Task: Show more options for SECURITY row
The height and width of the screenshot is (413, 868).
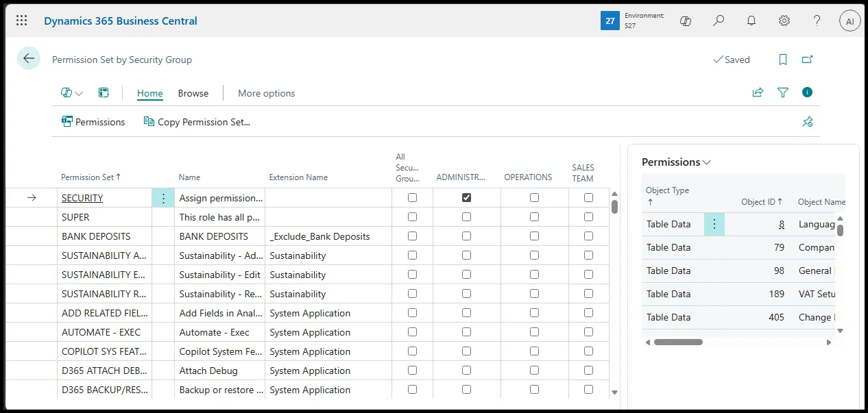Action: tap(163, 198)
